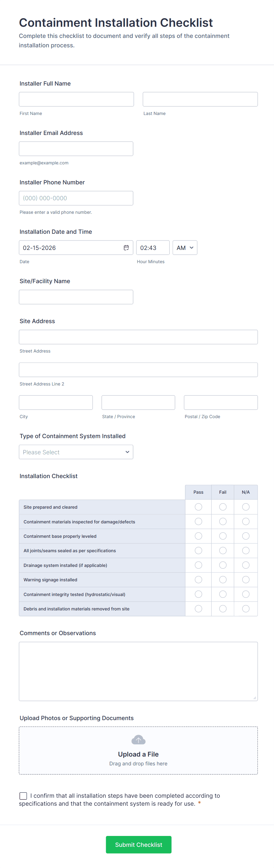Click the comments box resize handle
The image size is (274, 868).
click(x=255, y=698)
